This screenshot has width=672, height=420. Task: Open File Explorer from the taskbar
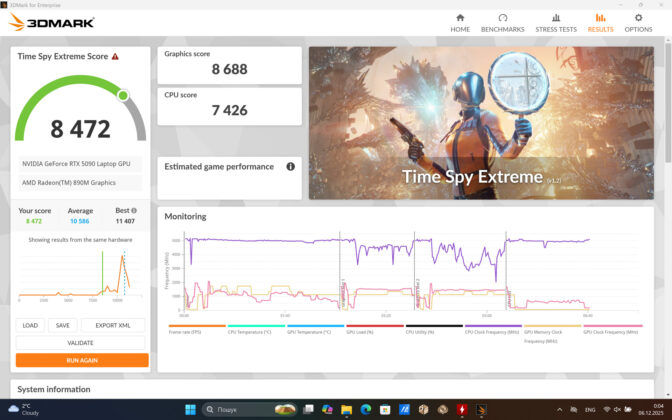pos(346,409)
